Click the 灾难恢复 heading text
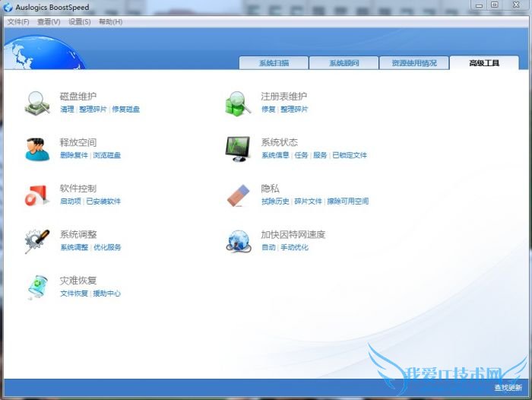 click(x=78, y=281)
